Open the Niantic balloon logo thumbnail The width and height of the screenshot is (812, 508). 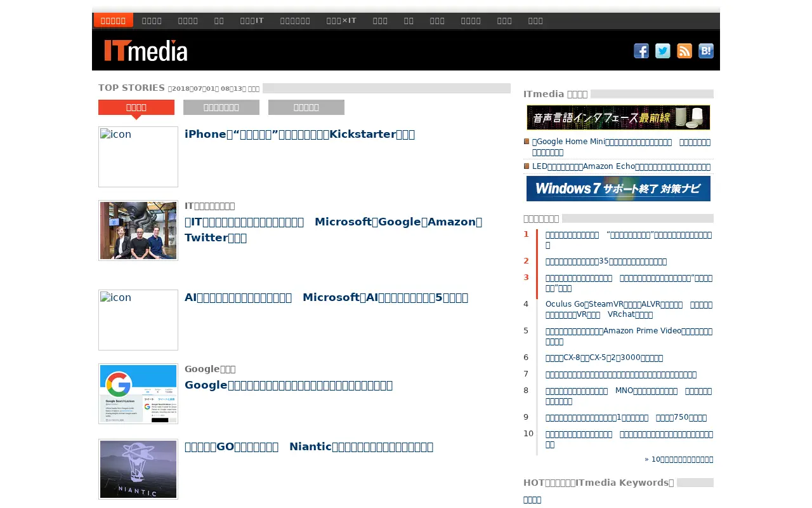pyautogui.click(x=138, y=469)
